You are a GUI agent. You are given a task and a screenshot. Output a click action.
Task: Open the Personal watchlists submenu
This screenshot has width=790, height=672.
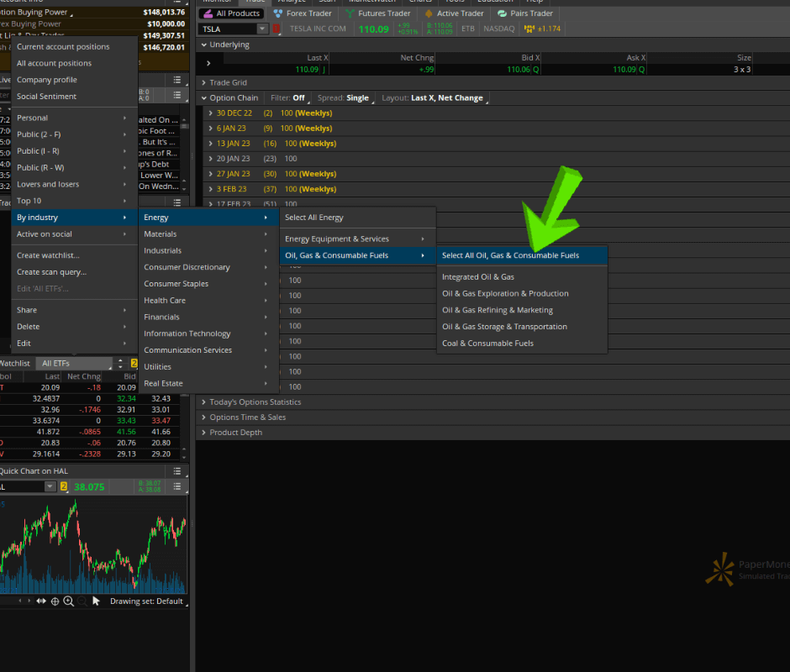pyautogui.click(x=75, y=118)
